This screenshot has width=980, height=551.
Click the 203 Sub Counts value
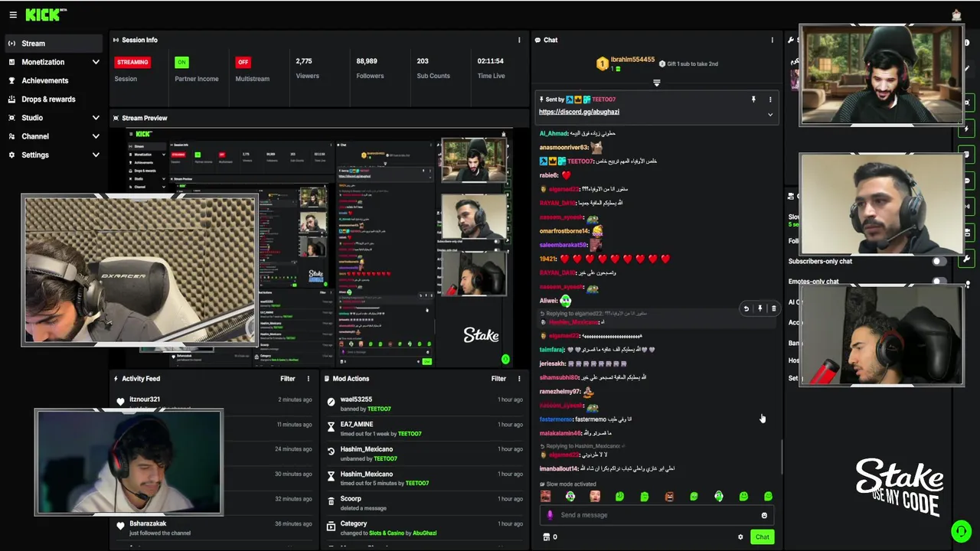423,61
